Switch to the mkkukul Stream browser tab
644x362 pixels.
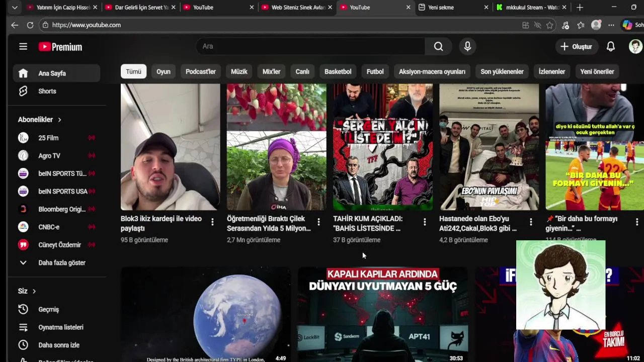click(531, 8)
